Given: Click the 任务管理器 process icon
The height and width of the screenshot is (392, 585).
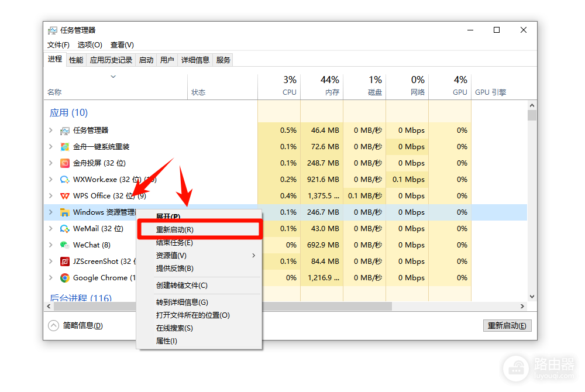Looking at the screenshot, I should (x=64, y=130).
